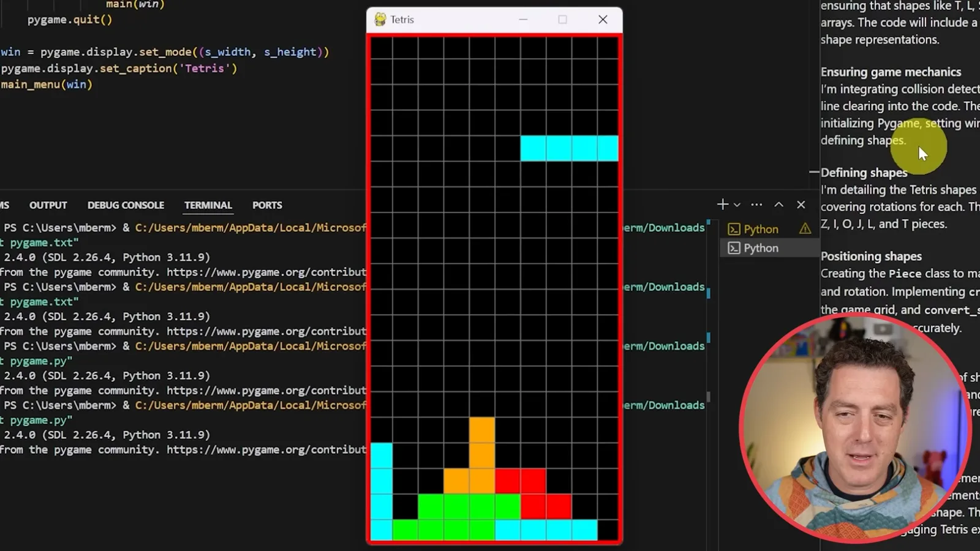Switch to the OUTPUT tab

pyautogui.click(x=48, y=205)
